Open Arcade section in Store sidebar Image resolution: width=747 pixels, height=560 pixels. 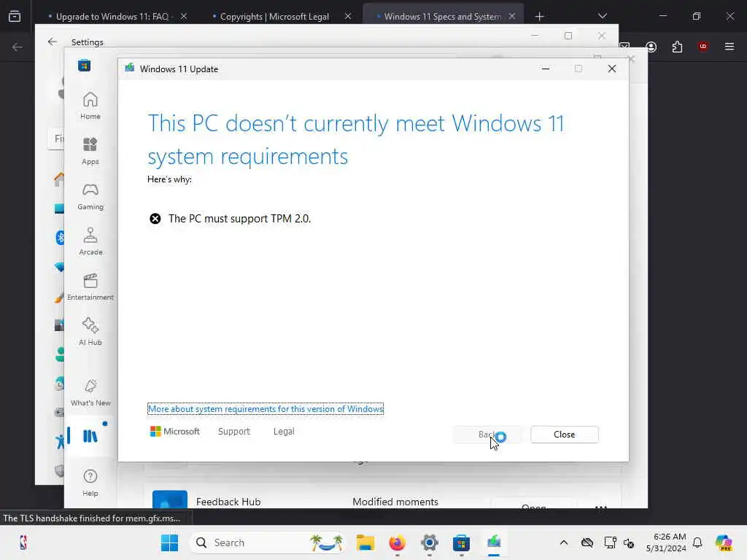tap(90, 241)
